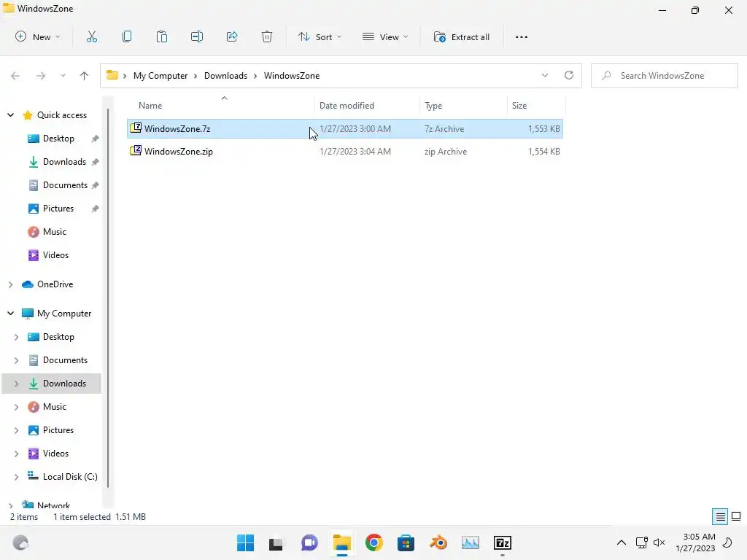747x560 pixels.
Task: Collapse the Quick access tree
Action: [x=10, y=114]
